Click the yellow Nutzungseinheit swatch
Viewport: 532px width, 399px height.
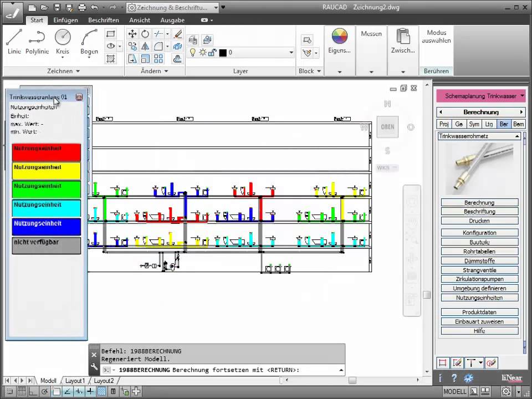click(x=47, y=171)
